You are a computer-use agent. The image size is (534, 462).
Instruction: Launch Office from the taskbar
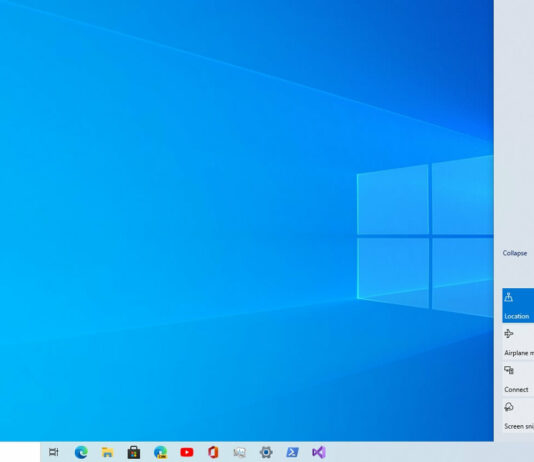(213, 452)
